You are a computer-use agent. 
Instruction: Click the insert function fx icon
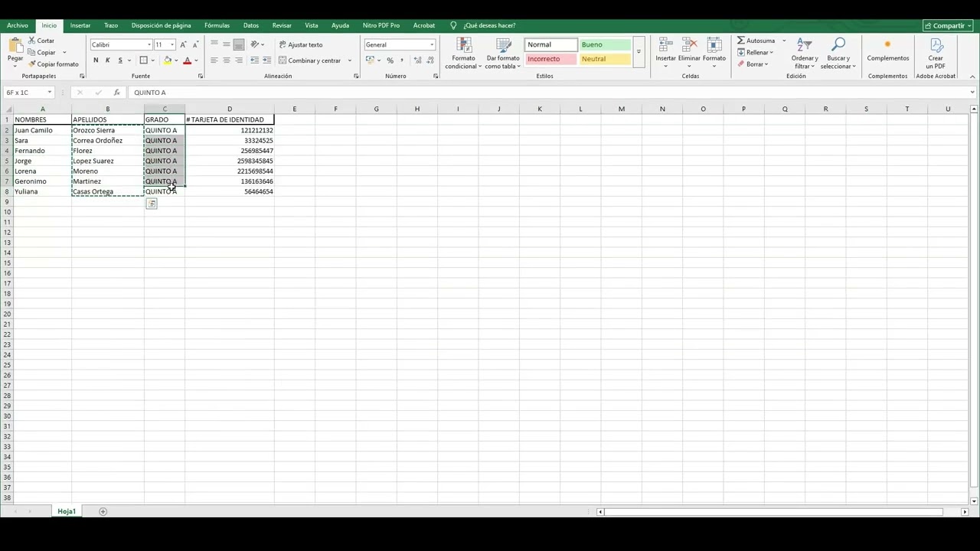(x=116, y=93)
